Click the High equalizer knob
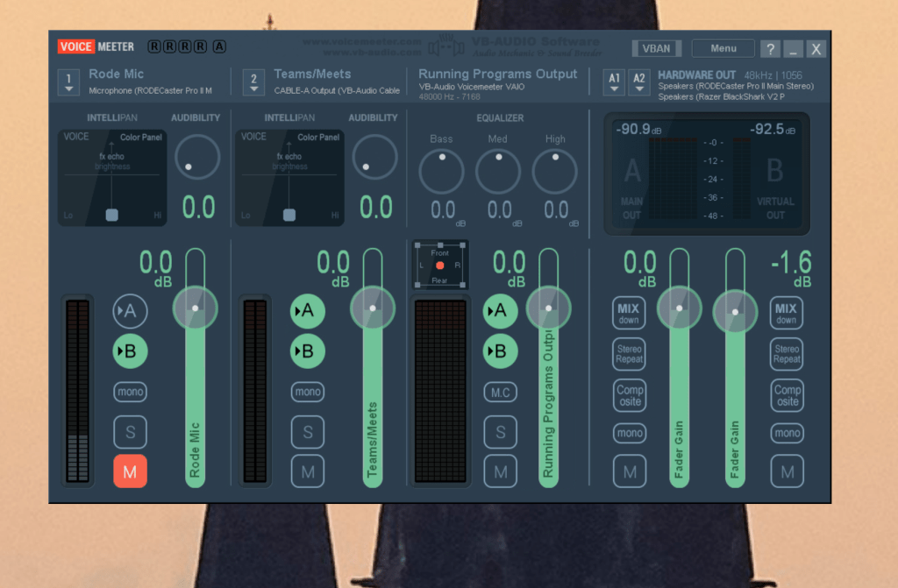The width and height of the screenshot is (898, 588). tap(554, 171)
